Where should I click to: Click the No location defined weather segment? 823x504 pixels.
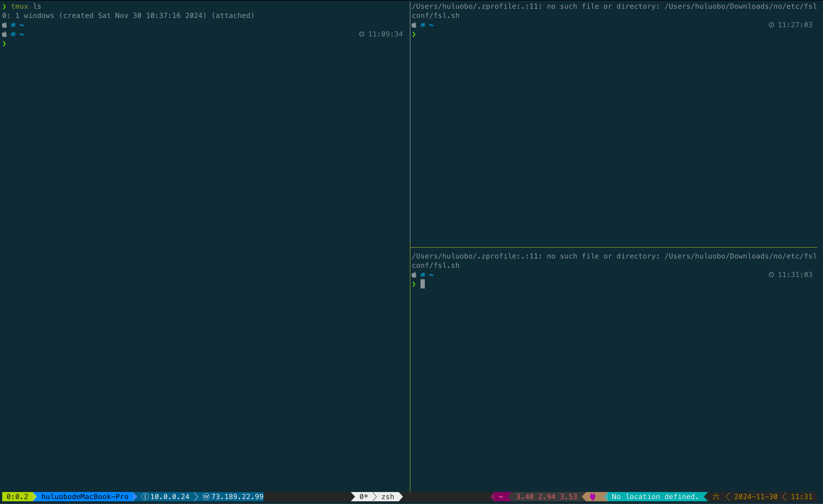[x=655, y=497]
